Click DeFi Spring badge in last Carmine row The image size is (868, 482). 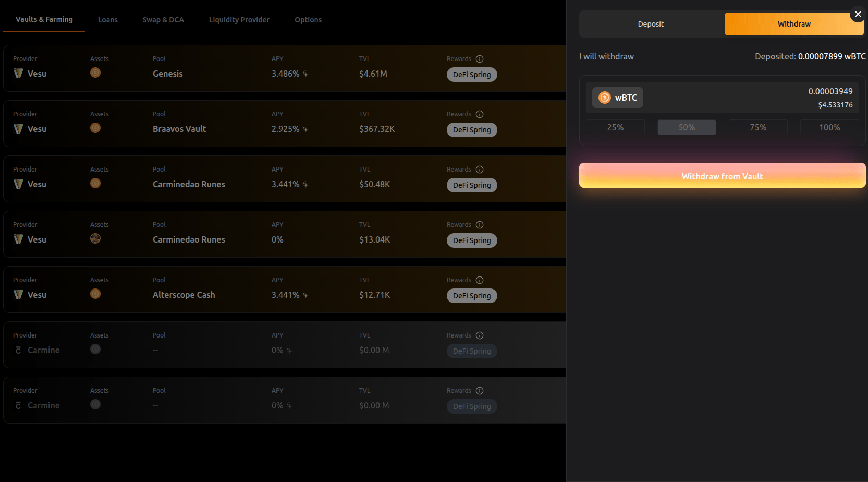pos(472,406)
